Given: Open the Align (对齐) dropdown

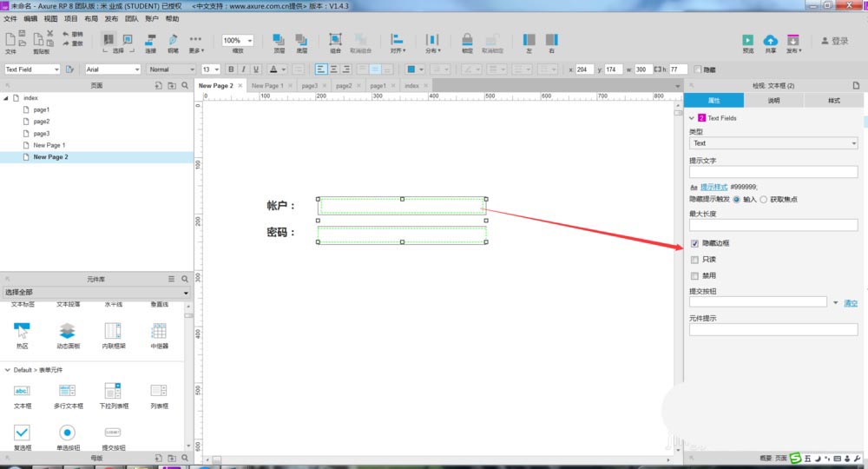Looking at the screenshot, I should click(398, 43).
